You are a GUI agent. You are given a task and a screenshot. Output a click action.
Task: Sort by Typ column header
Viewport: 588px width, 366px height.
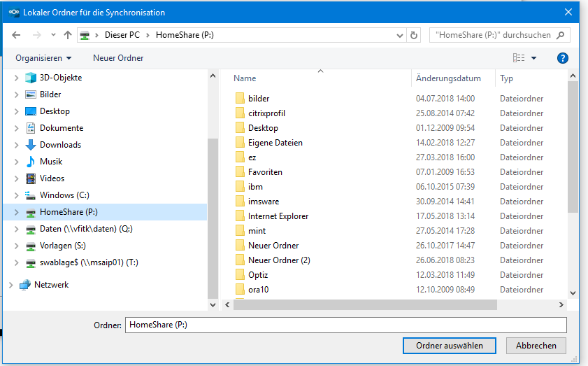pyautogui.click(x=506, y=78)
